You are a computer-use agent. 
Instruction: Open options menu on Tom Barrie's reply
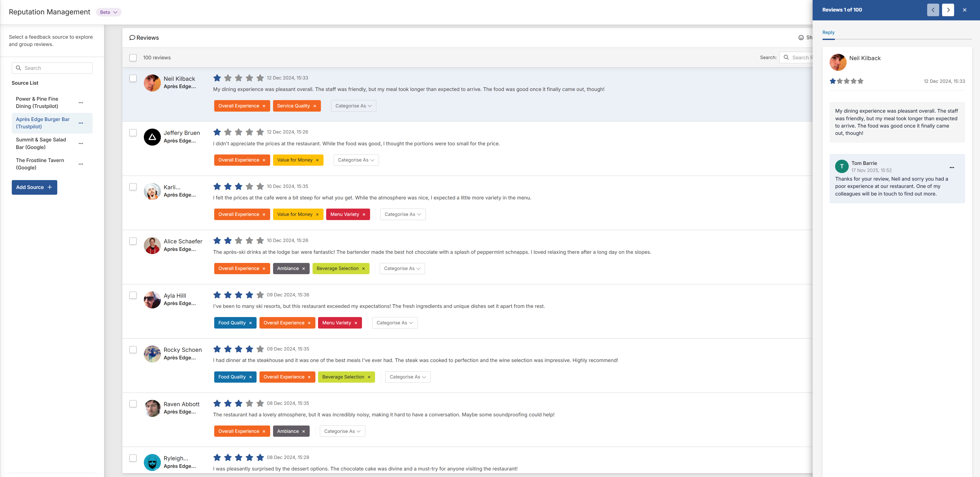tap(951, 167)
